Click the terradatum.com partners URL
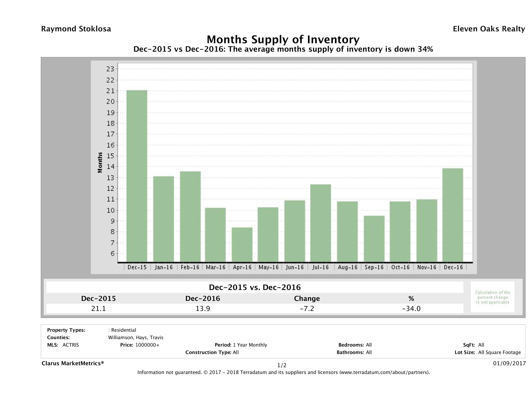 point(384,372)
